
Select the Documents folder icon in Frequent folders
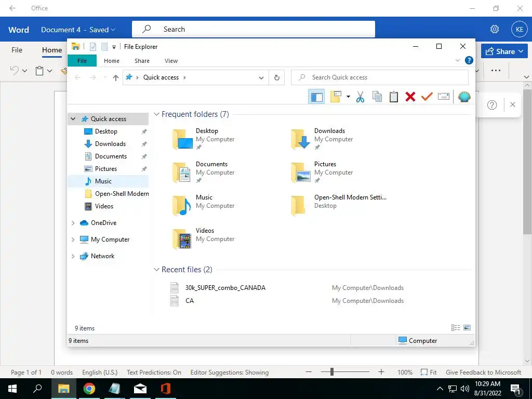pos(182,172)
